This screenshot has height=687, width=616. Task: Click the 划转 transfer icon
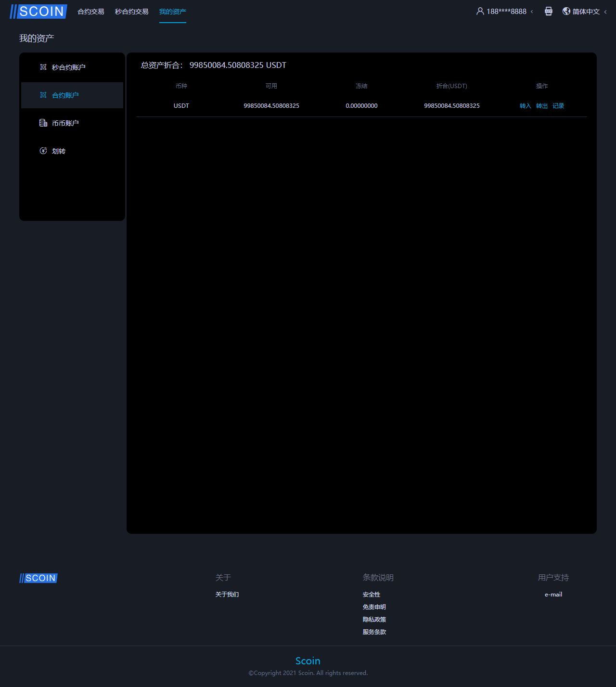point(43,151)
